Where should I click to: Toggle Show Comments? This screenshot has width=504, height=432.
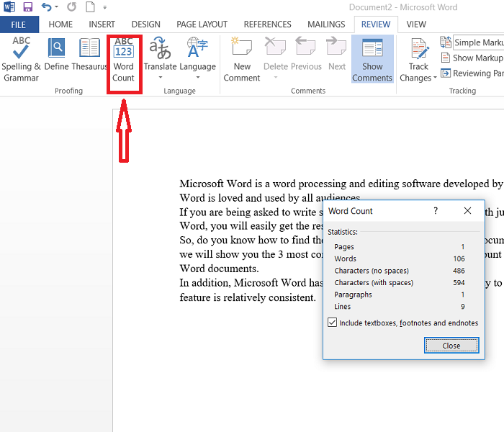(x=372, y=59)
